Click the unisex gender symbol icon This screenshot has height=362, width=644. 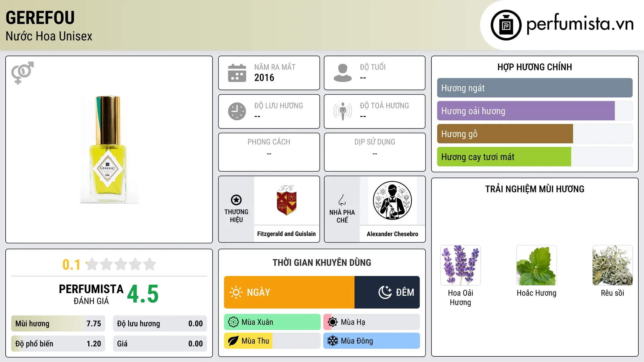point(22,73)
